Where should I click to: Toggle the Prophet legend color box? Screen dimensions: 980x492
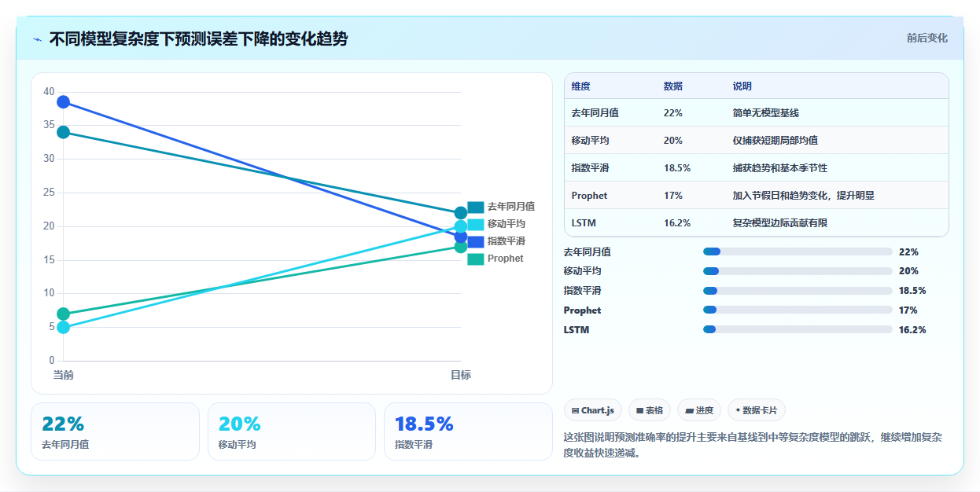click(x=476, y=259)
